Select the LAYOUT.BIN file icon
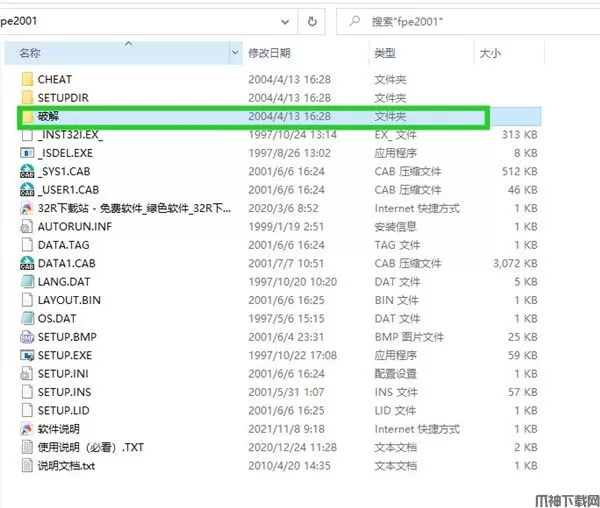Screen dimensions: 600x508 pos(27,300)
